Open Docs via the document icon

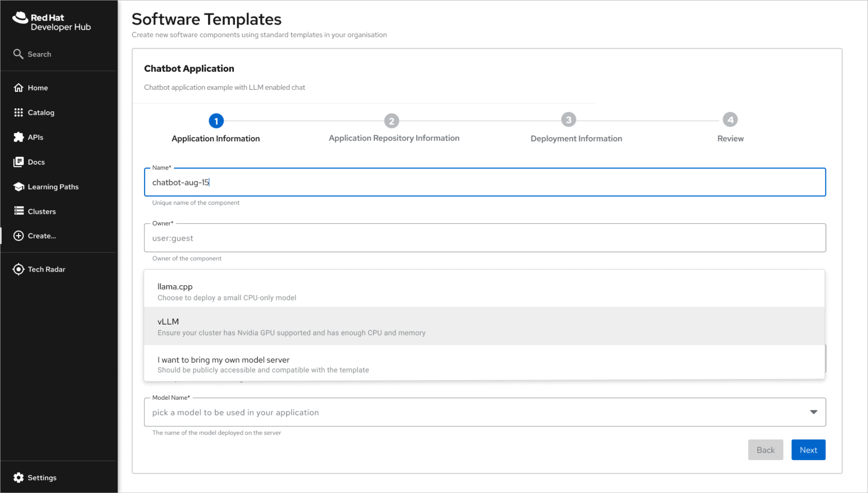tap(18, 162)
